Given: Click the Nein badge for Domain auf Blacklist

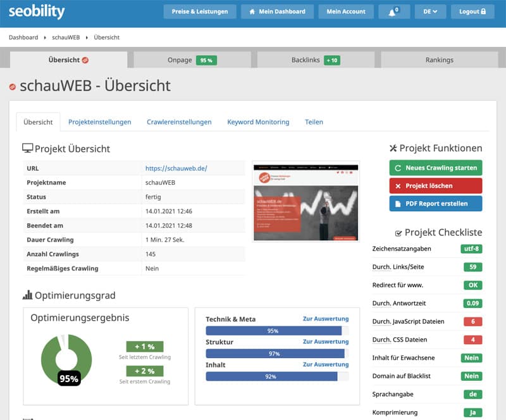Looking at the screenshot, I should pyautogui.click(x=471, y=376).
